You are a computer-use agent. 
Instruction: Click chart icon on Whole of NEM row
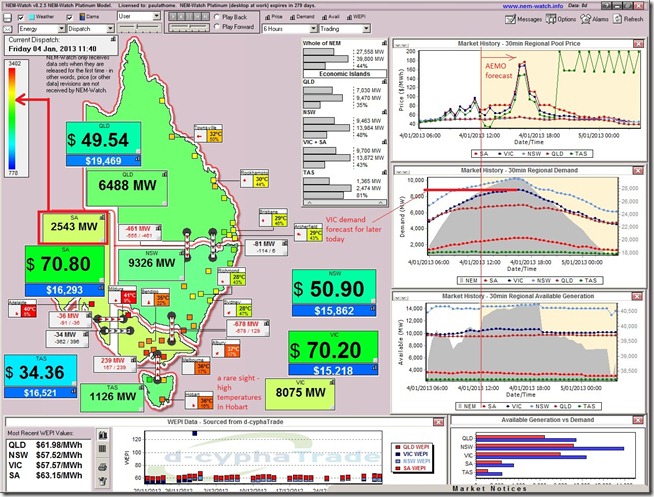pyautogui.click(x=384, y=43)
